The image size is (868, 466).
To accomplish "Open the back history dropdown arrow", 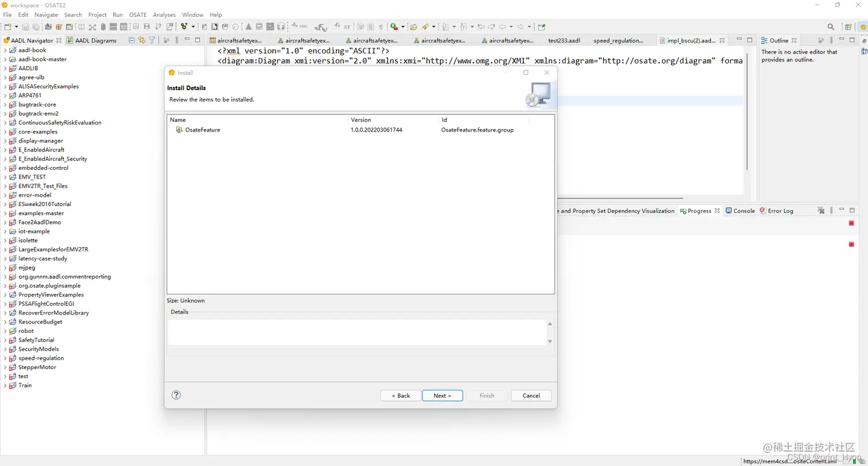I will (511, 27).
